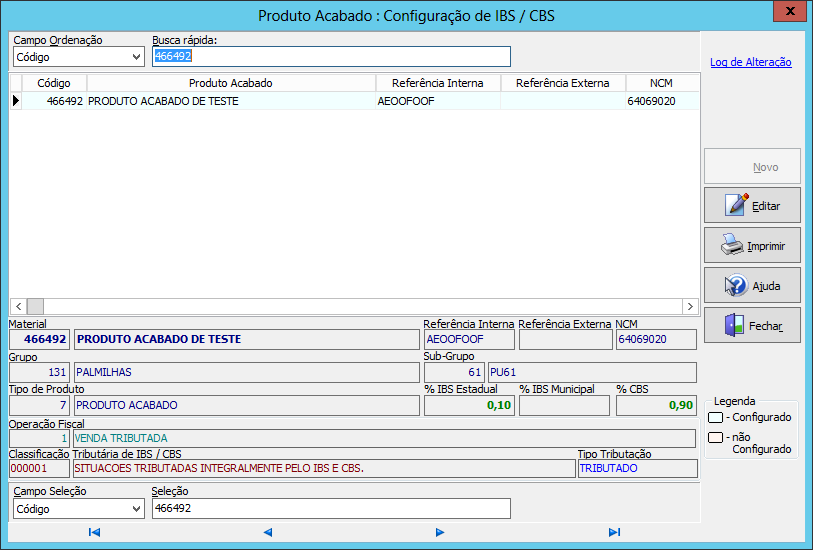Screen dimensions: 813x550
Task: Go to previous record arrow
Action: coord(267,533)
